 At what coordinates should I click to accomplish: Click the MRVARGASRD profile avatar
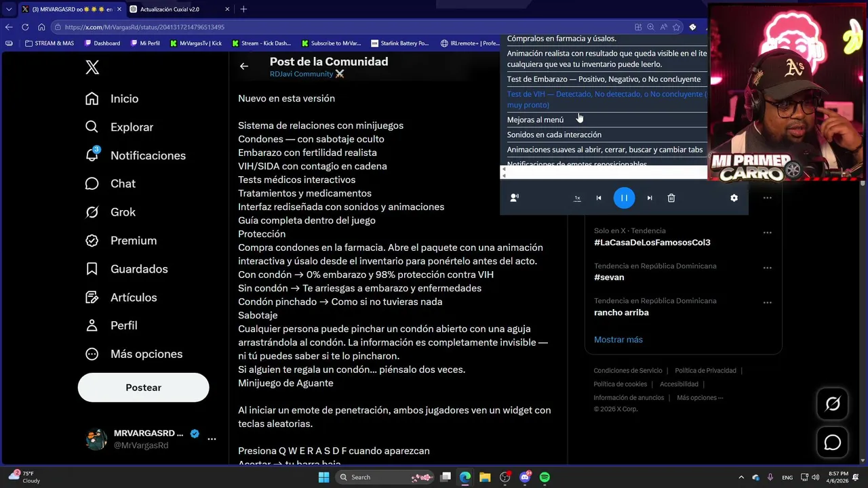tap(96, 439)
